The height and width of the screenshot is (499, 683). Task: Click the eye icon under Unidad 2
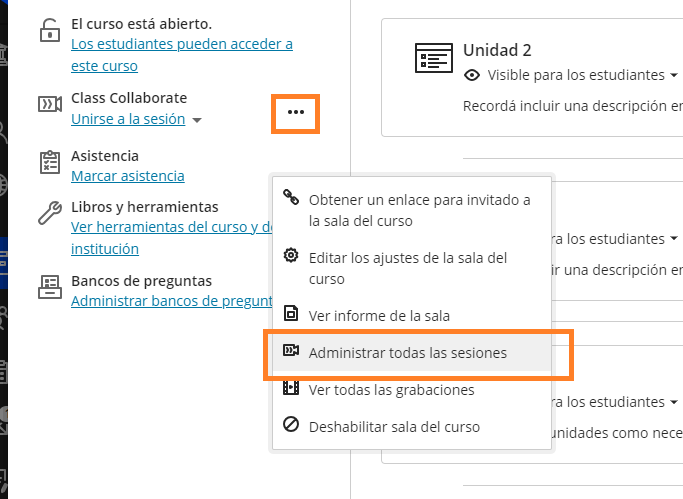(x=472, y=75)
